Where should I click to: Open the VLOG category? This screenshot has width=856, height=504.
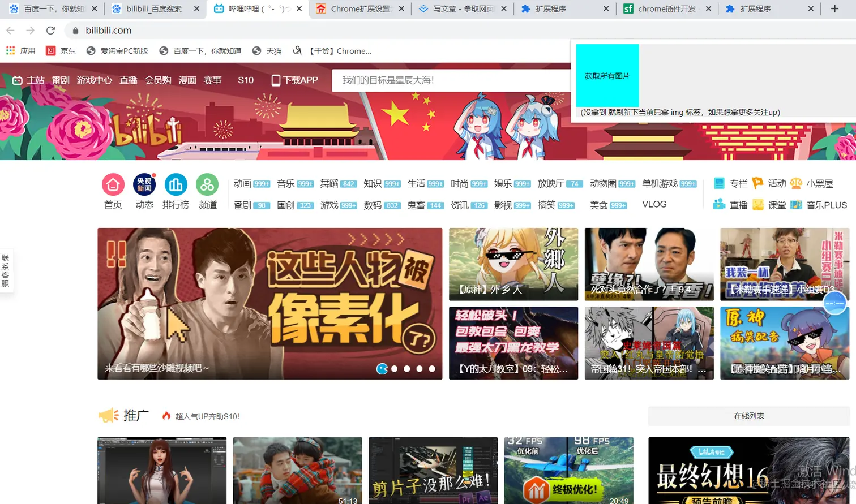click(654, 204)
